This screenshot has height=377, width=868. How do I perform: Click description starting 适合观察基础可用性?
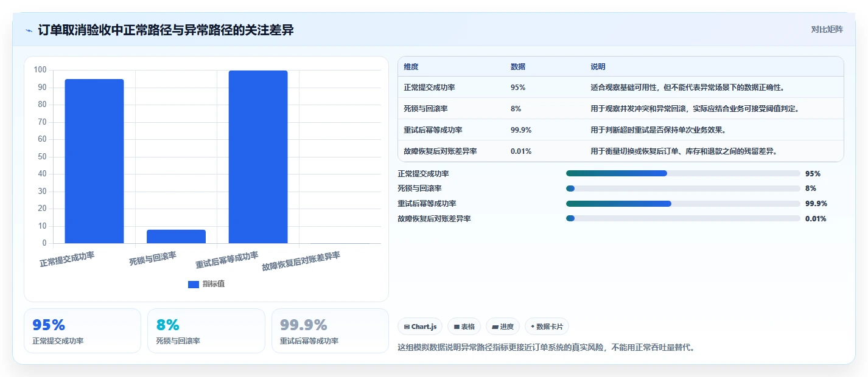pyautogui.click(x=688, y=88)
